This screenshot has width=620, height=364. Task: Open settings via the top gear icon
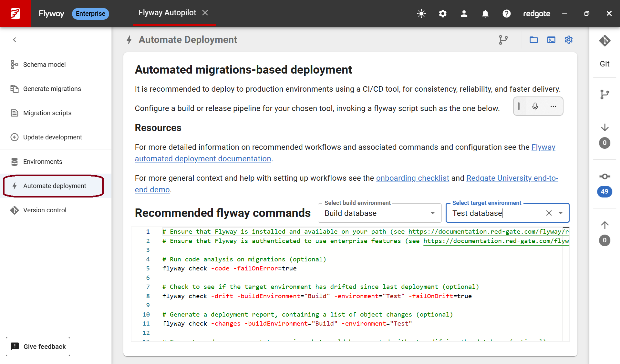pyautogui.click(x=442, y=14)
